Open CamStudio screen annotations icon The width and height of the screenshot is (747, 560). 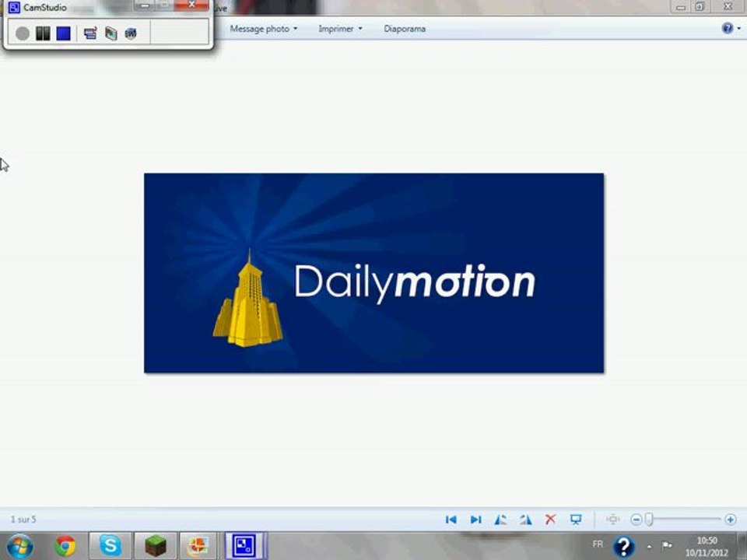(110, 33)
